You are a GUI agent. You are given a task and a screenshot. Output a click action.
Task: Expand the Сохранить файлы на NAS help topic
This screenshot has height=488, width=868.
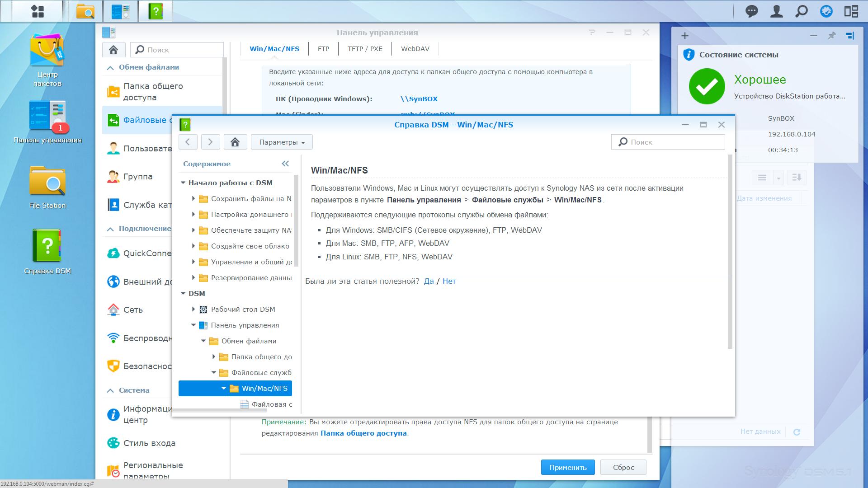pyautogui.click(x=193, y=199)
